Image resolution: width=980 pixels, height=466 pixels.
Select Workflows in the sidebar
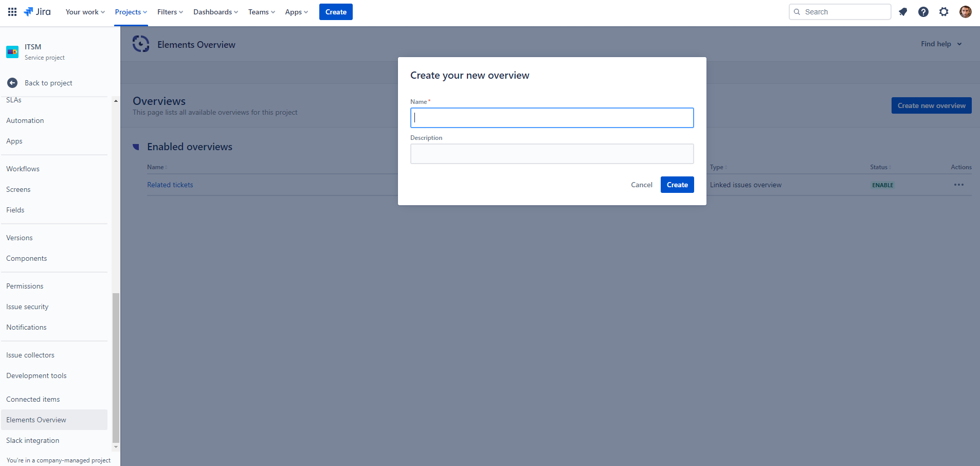23,169
